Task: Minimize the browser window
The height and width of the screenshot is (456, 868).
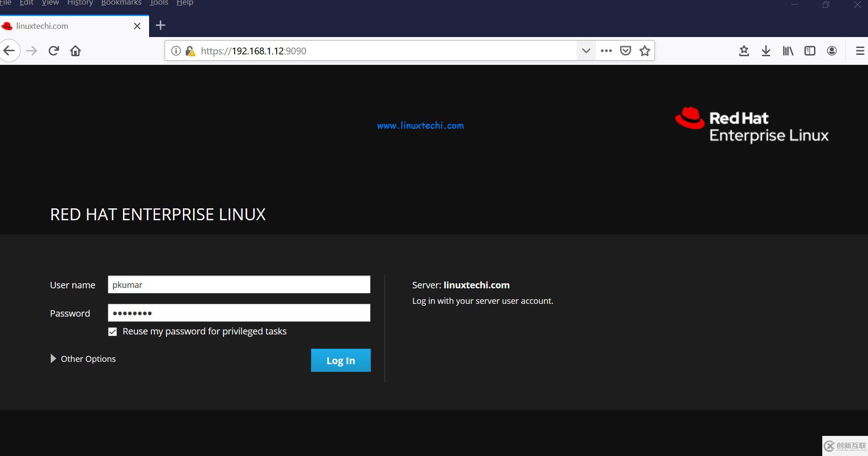Action: pyautogui.click(x=795, y=5)
